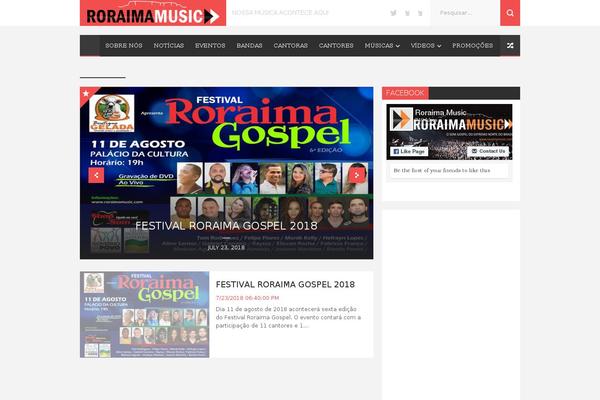The height and width of the screenshot is (400, 600).
Task: Click slider caption Festival Roraima Gospel 2018
Action: point(226,226)
